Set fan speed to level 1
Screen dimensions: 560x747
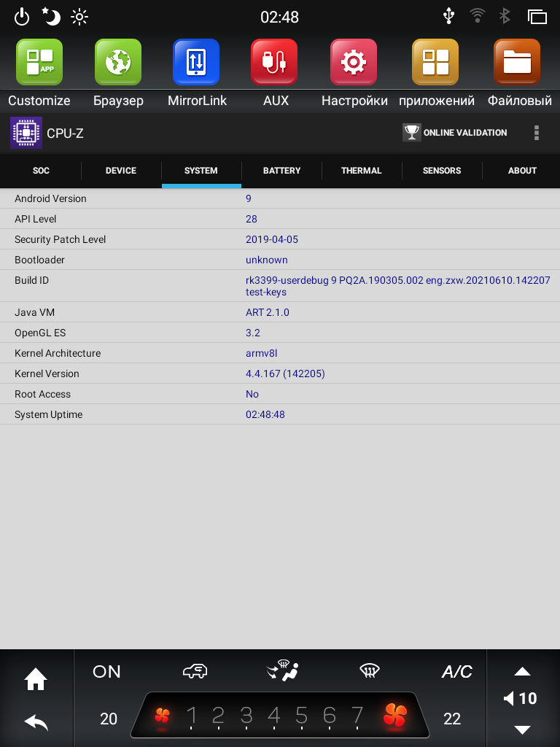192,716
